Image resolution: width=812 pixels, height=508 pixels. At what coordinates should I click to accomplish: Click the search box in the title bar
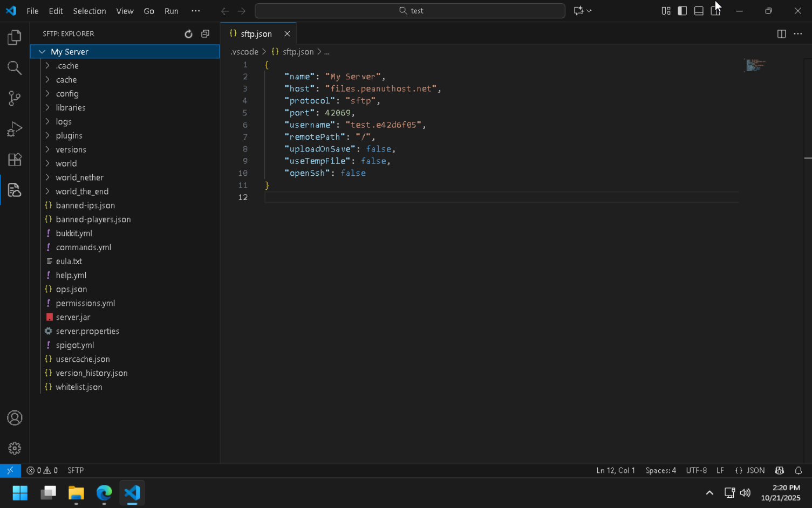[410, 10]
